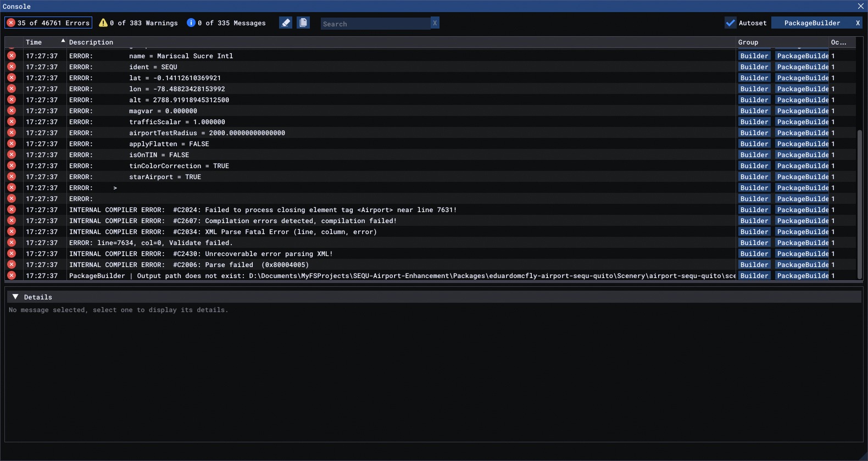
Task: Select row 'magvar = 0.000000'
Action: (x=431, y=111)
